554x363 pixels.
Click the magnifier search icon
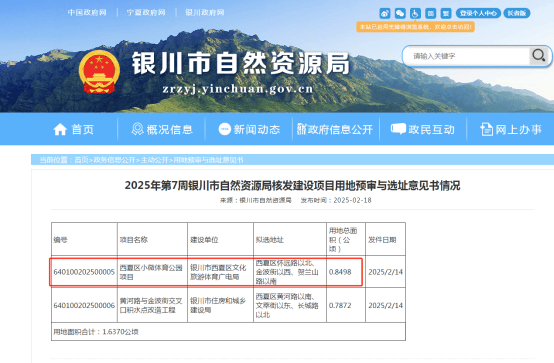pos(539,55)
